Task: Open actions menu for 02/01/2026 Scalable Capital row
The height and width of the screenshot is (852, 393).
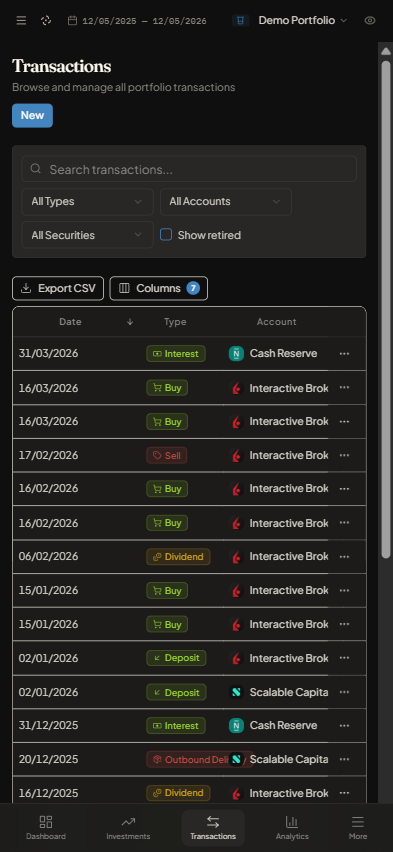Action: point(344,692)
